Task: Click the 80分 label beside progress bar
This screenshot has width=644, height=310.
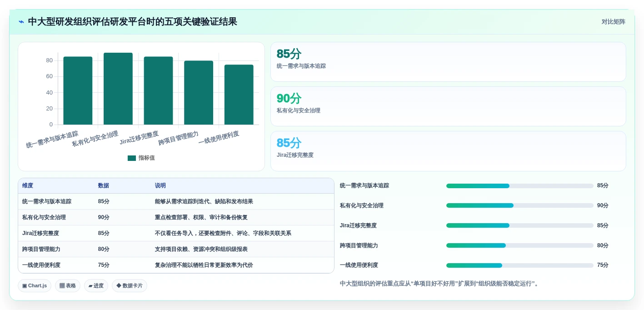Action: [603, 246]
